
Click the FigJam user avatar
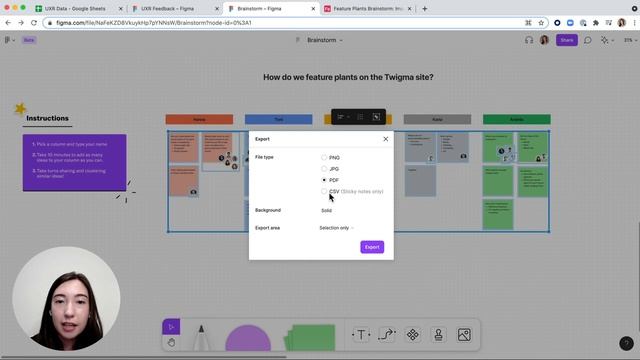coord(544,40)
